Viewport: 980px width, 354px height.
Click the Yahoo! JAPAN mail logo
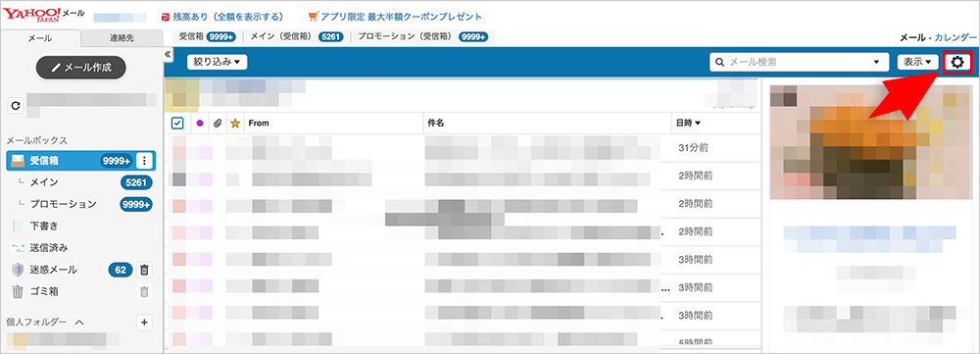(x=44, y=14)
